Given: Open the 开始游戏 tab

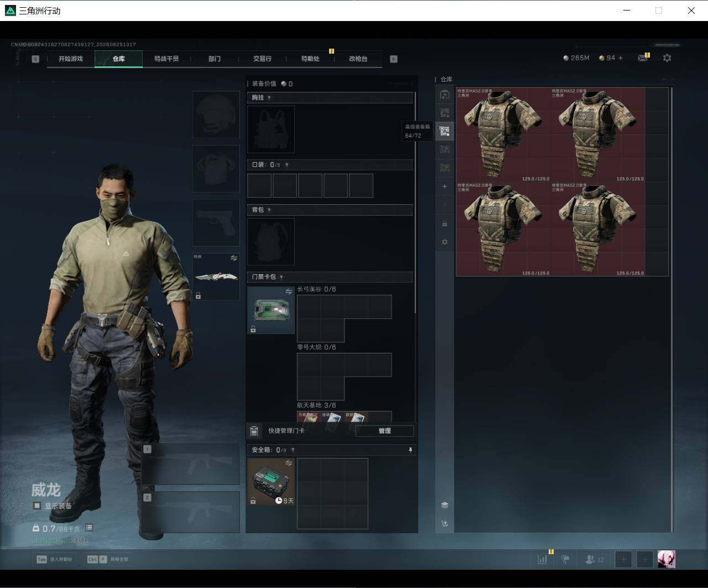Looking at the screenshot, I should (71, 59).
